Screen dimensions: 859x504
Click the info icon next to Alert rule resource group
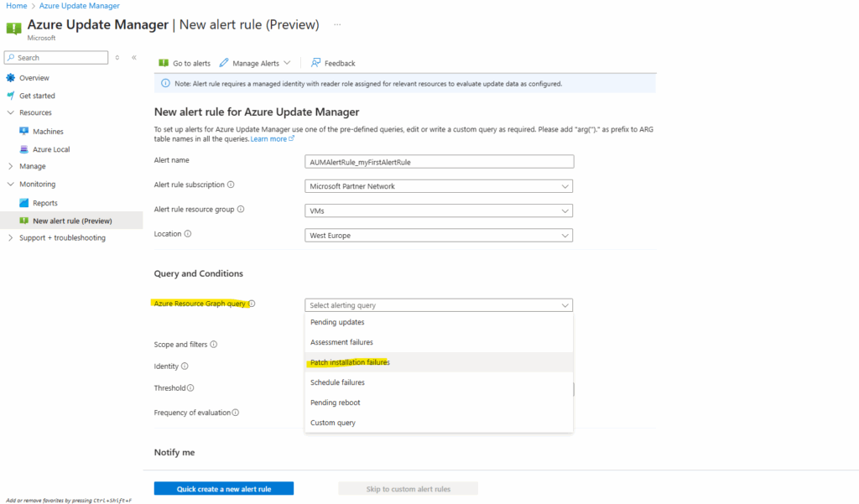[x=241, y=210]
